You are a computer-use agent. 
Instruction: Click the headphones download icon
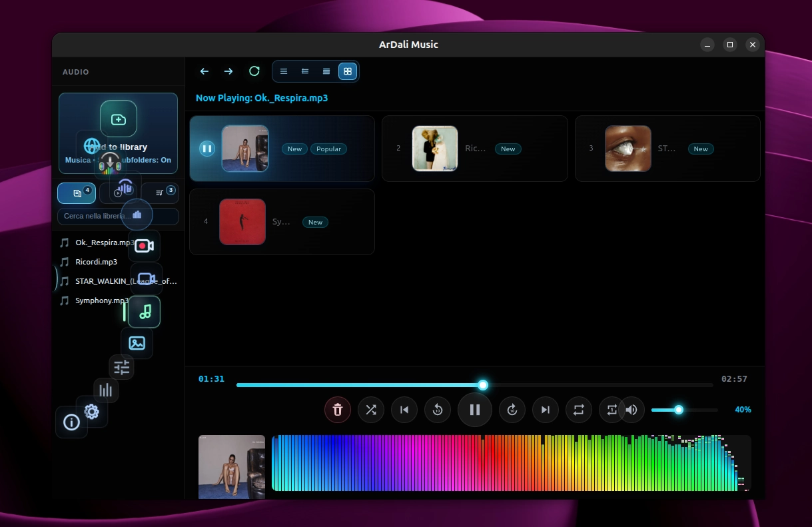pyautogui.click(x=109, y=163)
